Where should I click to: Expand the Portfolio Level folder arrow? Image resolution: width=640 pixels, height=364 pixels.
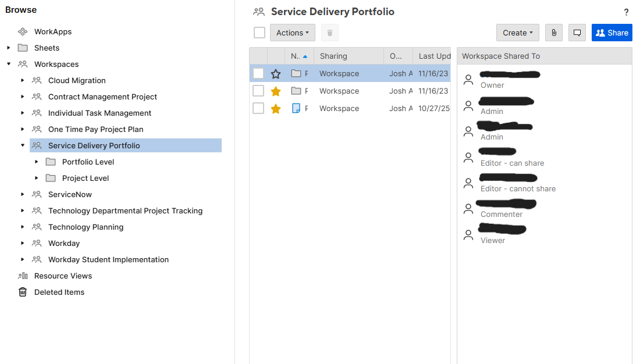(36, 162)
